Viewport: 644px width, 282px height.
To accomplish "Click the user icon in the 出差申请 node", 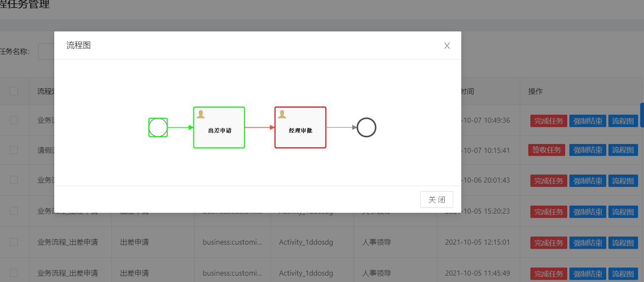I will tap(201, 114).
